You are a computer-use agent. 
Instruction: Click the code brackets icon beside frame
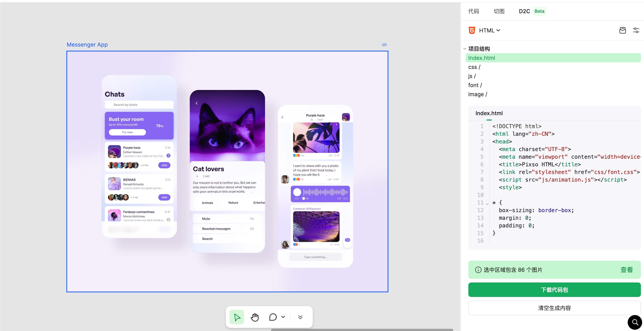(384, 45)
